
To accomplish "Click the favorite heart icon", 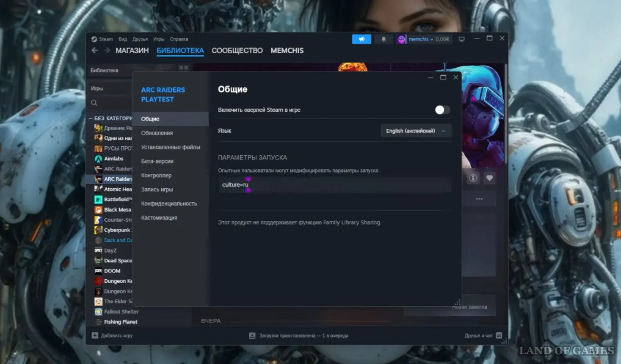I will (x=489, y=178).
